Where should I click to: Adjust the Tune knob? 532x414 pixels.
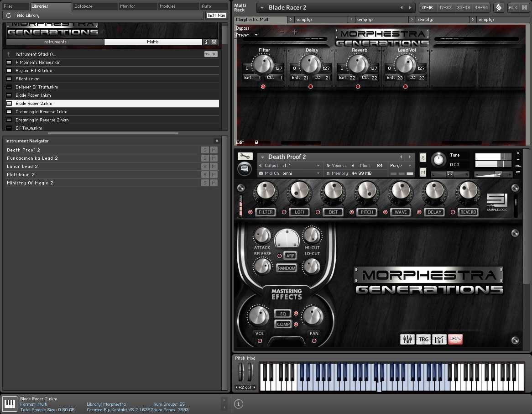438,159
